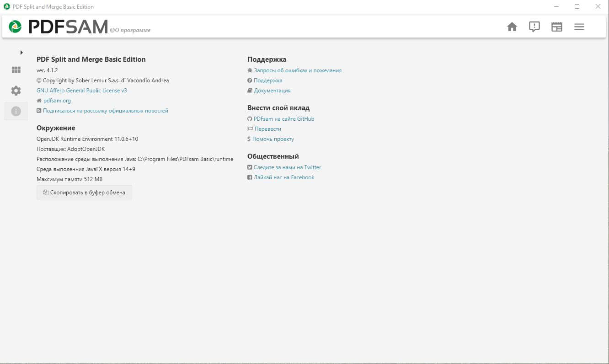Click the Общественный heading
The height and width of the screenshot is (364, 609).
[x=273, y=156]
